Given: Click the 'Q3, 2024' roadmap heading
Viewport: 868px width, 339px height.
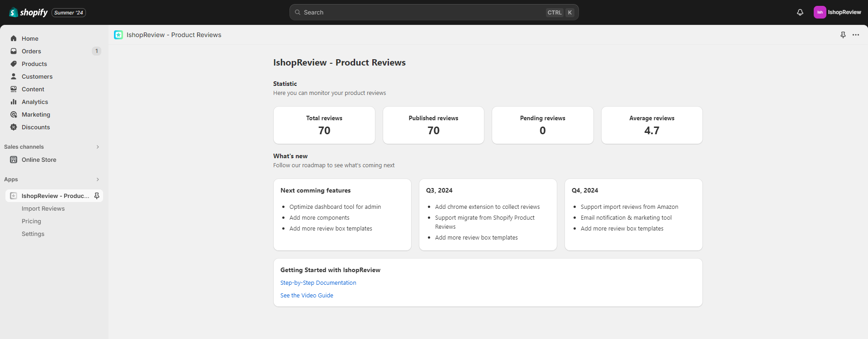Looking at the screenshot, I should 439,190.
